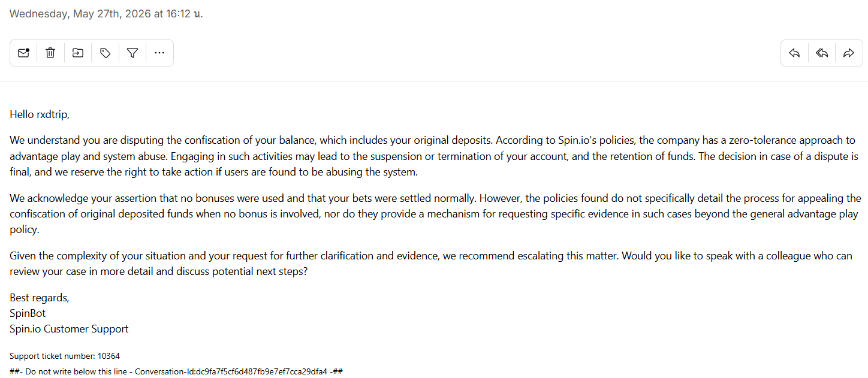This screenshot has width=868, height=378.
Task: Open the more actions ellipsis menu
Action: click(159, 53)
